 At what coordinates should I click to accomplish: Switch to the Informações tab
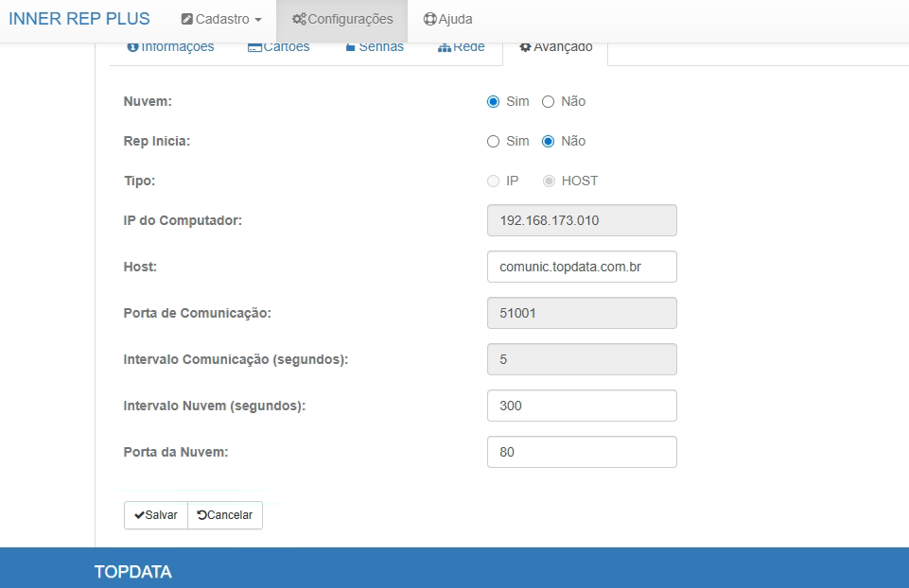pos(170,47)
